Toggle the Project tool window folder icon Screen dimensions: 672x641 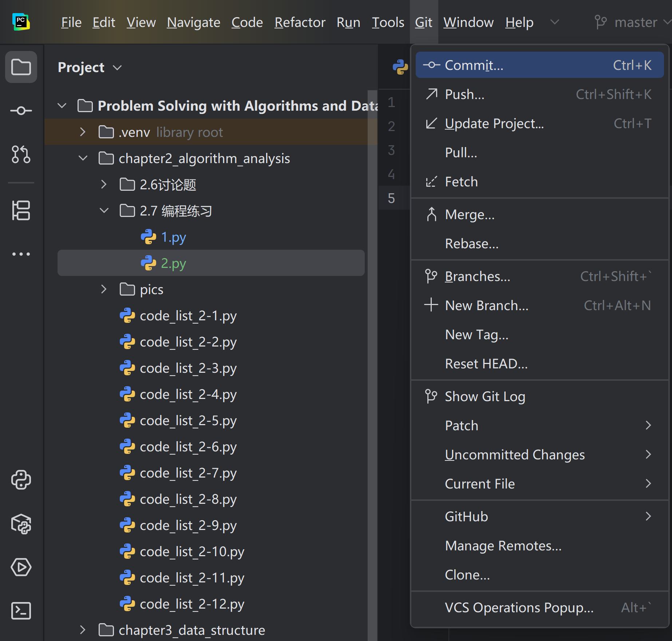pos(21,67)
